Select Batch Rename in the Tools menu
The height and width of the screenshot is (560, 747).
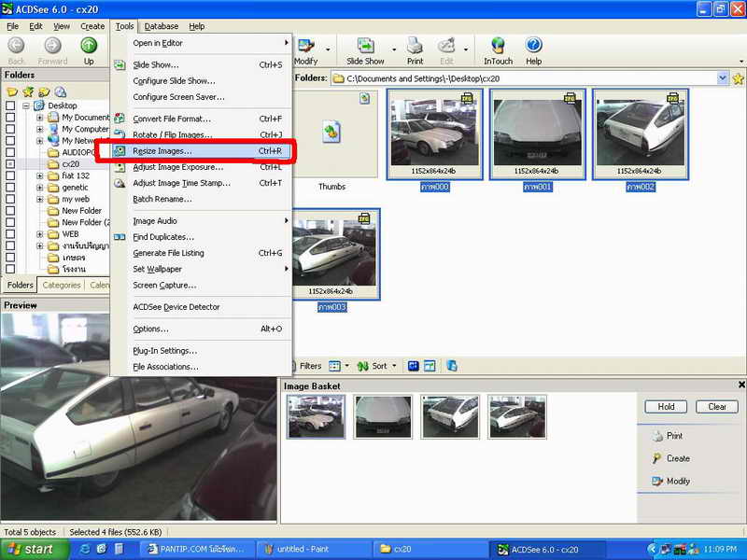[201, 199]
